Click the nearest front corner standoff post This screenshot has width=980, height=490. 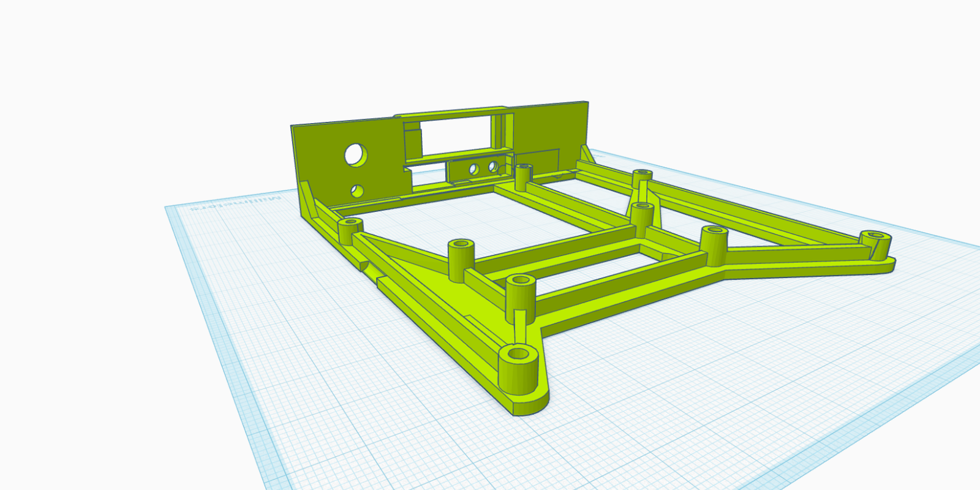pos(519,368)
